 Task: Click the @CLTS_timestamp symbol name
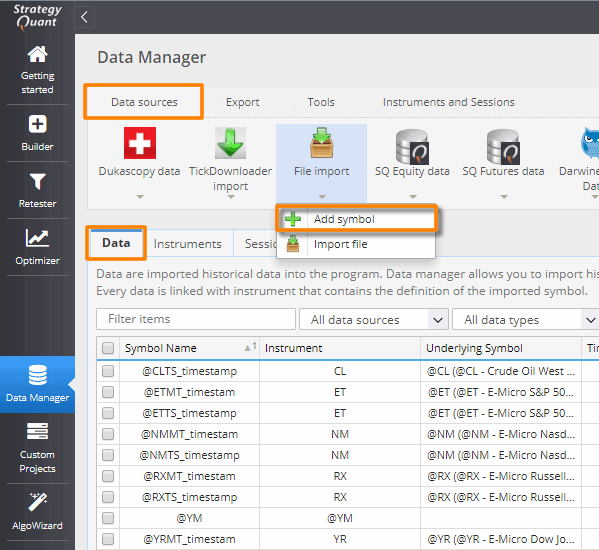189,371
